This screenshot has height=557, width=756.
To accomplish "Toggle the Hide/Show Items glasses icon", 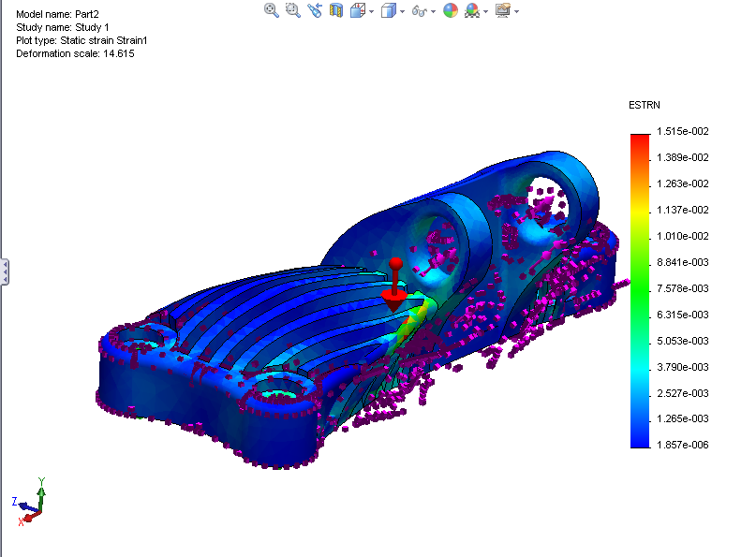I will point(419,10).
